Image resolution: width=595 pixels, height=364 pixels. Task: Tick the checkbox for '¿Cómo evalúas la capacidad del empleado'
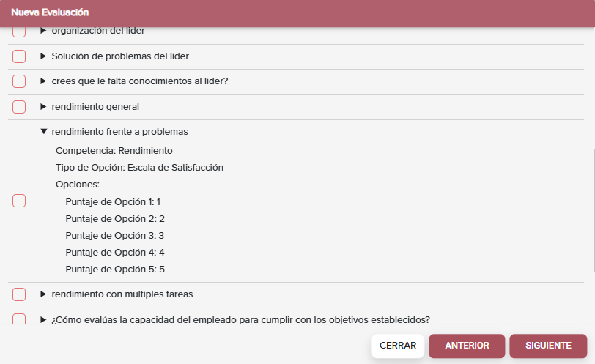click(x=19, y=319)
